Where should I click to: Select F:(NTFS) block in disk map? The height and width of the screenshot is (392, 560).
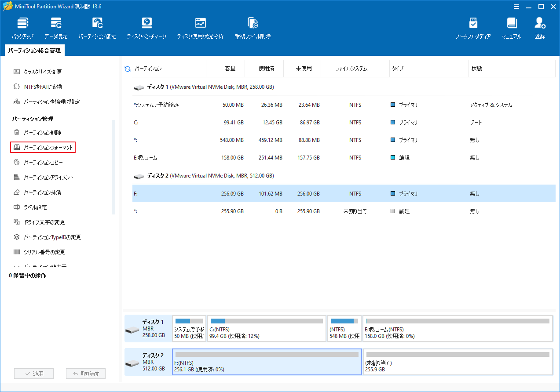[267, 362]
